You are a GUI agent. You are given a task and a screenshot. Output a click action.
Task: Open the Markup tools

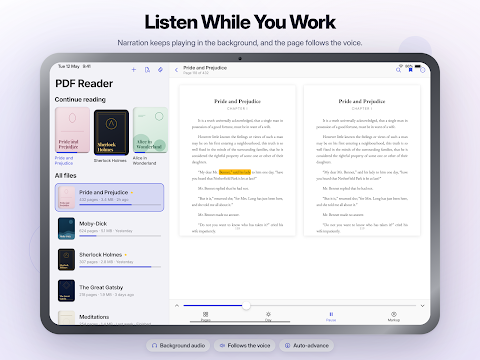[394, 316]
